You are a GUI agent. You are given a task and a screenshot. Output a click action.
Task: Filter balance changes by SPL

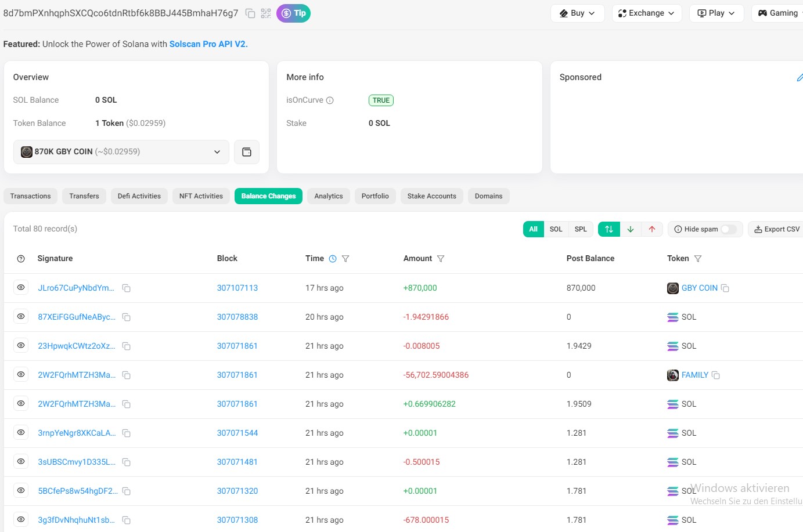[x=581, y=229]
